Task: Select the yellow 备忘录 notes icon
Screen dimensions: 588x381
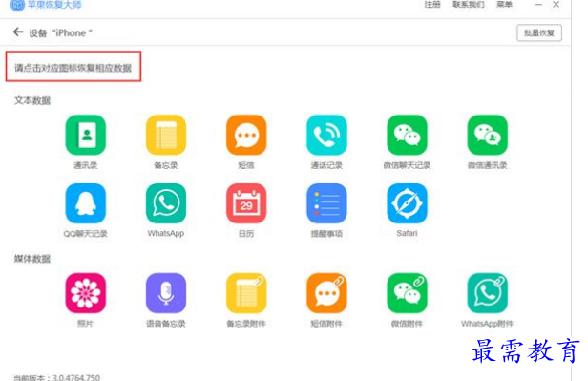Action: coord(166,135)
